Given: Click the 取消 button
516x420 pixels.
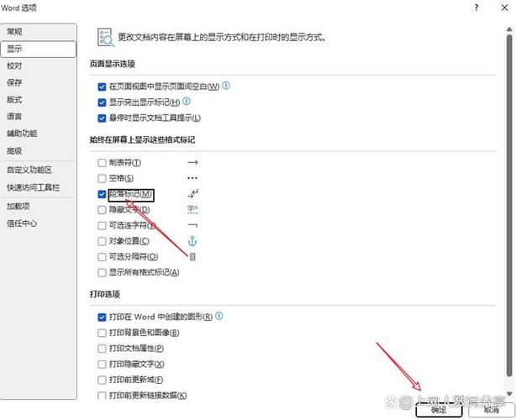Looking at the screenshot, I should pyautogui.click(x=492, y=410).
